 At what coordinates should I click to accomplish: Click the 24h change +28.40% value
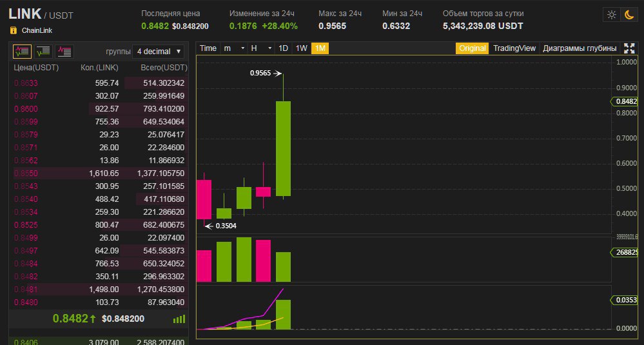point(280,26)
